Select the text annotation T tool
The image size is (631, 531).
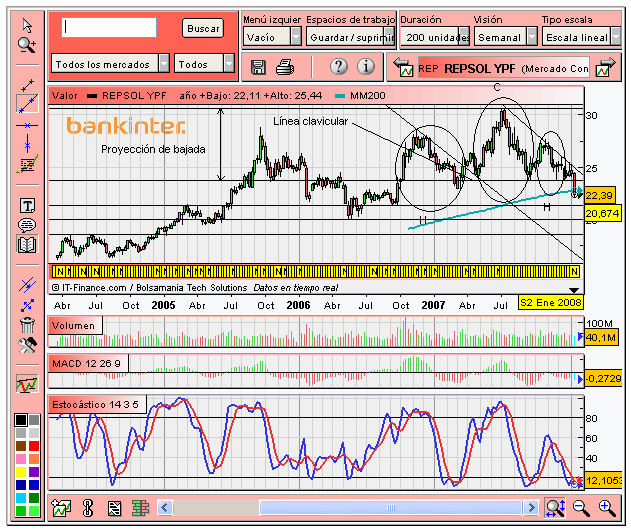pos(27,206)
